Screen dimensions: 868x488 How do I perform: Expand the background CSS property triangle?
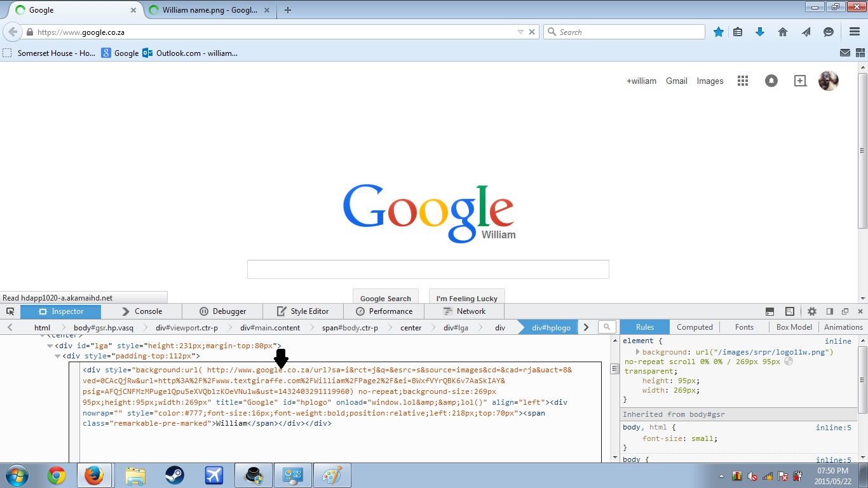(x=637, y=351)
